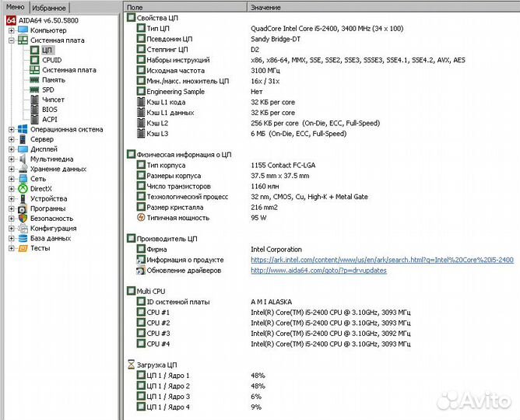Select the CPUID tree item label

click(x=51, y=60)
